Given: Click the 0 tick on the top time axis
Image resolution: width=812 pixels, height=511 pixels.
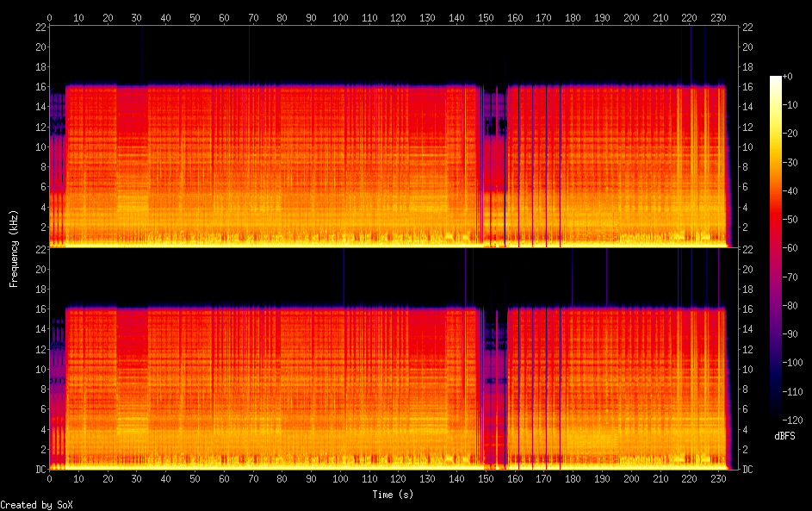Looking at the screenshot, I should point(50,17).
